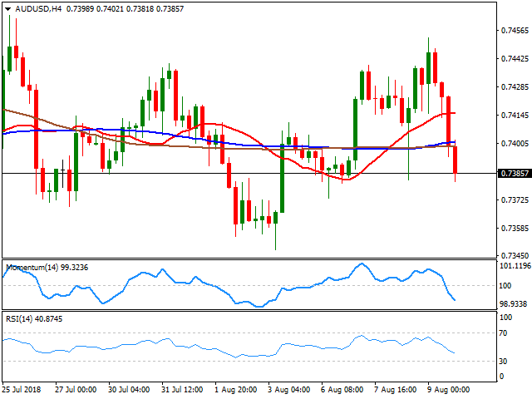Click price axis value 0.73585
Screen dimensions: 532x399
(x=515, y=228)
